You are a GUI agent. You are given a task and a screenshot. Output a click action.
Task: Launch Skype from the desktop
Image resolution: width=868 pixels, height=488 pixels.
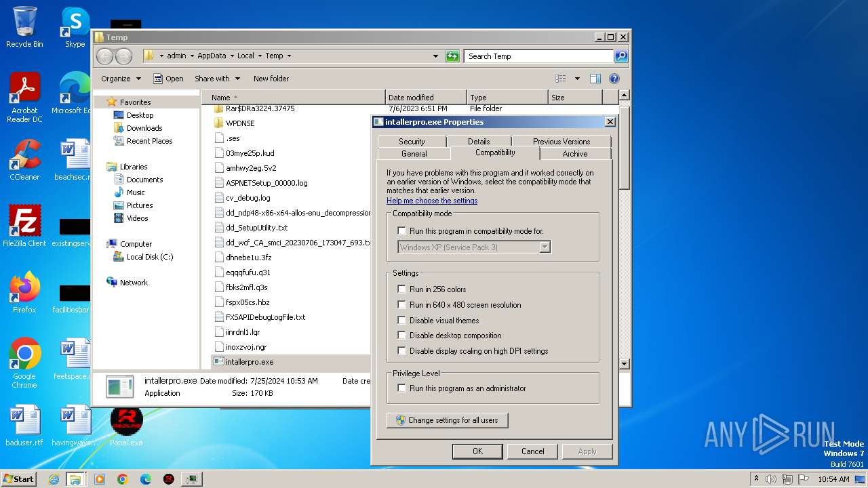pos(75,27)
